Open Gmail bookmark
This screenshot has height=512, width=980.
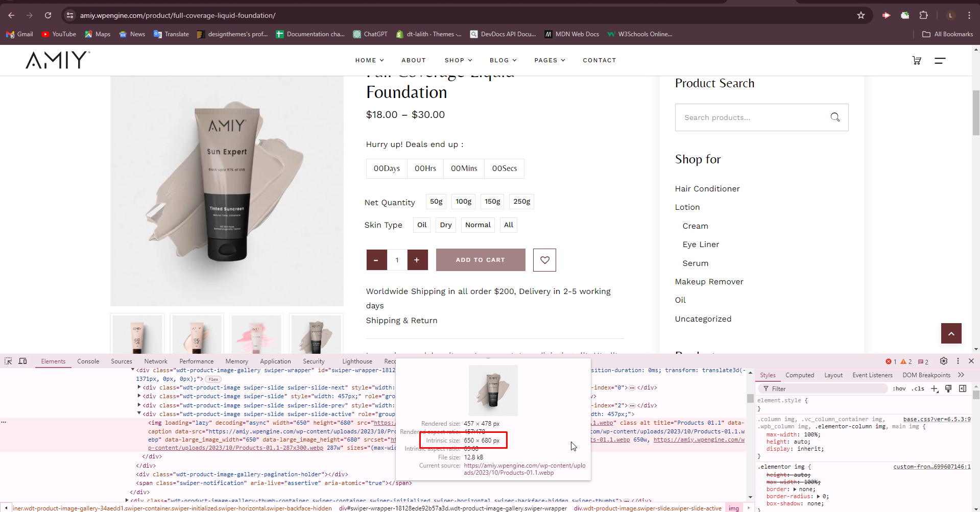pos(19,34)
